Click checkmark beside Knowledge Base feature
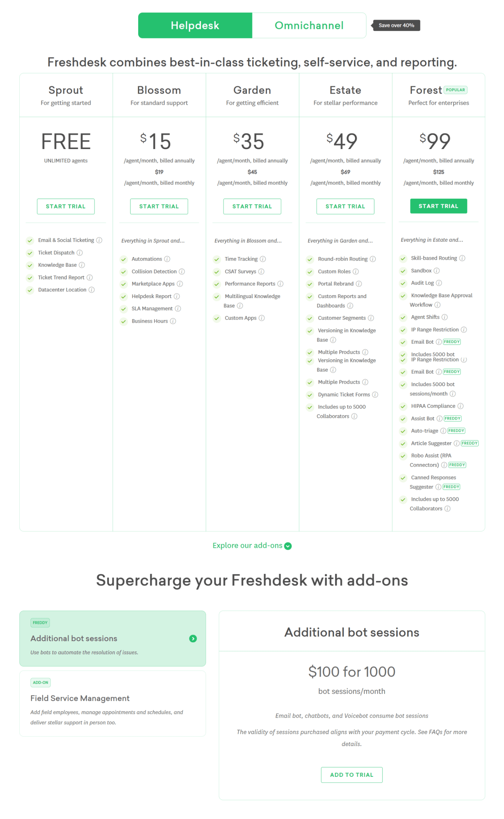Image resolution: width=504 pixels, height=819 pixels. pos(30,265)
